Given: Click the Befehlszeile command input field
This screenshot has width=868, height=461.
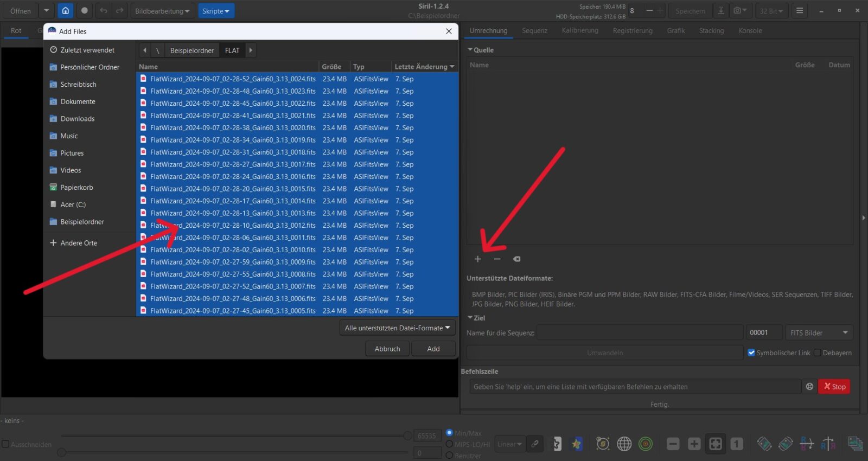Looking at the screenshot, I should click(635, 387).
